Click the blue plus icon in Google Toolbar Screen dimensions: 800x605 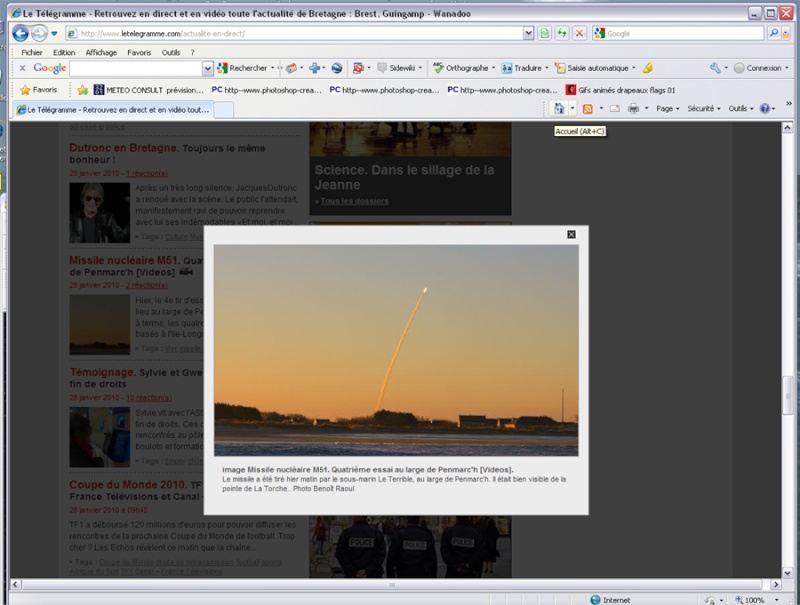tap(314, 68)
